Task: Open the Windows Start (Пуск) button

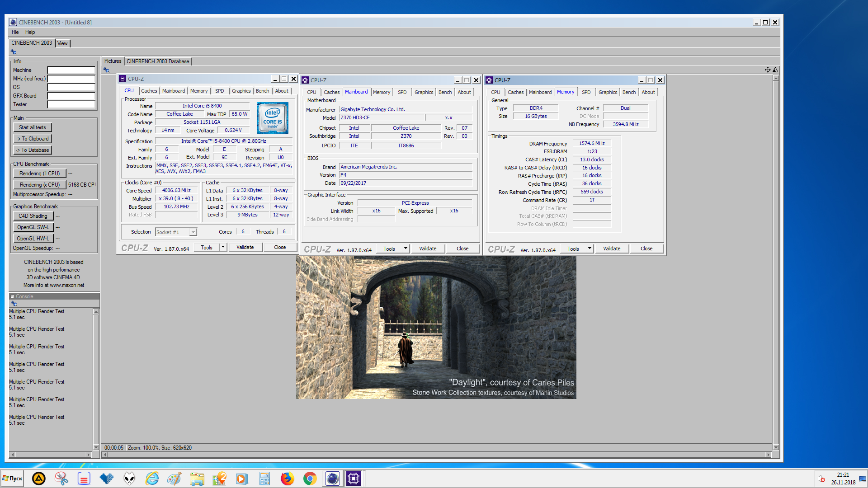Action: coord(12,479)
